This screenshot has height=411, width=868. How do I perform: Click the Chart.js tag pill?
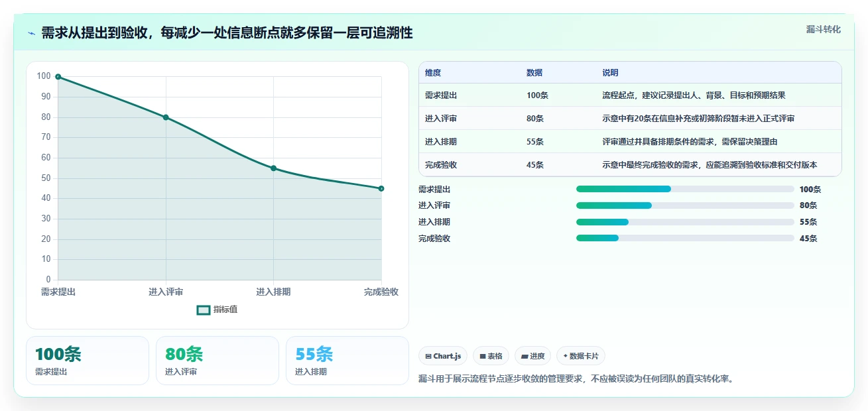click(443, 356)
